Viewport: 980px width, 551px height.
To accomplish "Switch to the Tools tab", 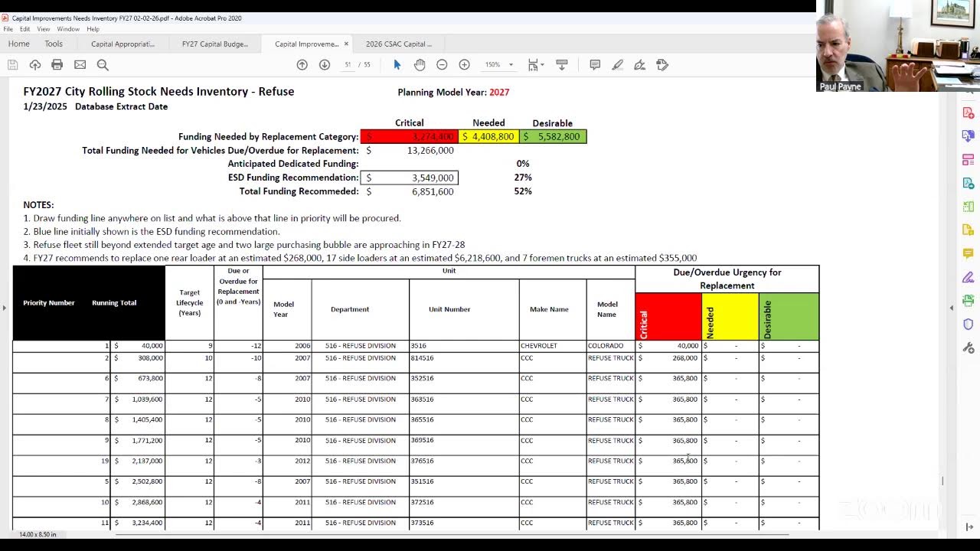I will tap(54, 44).
